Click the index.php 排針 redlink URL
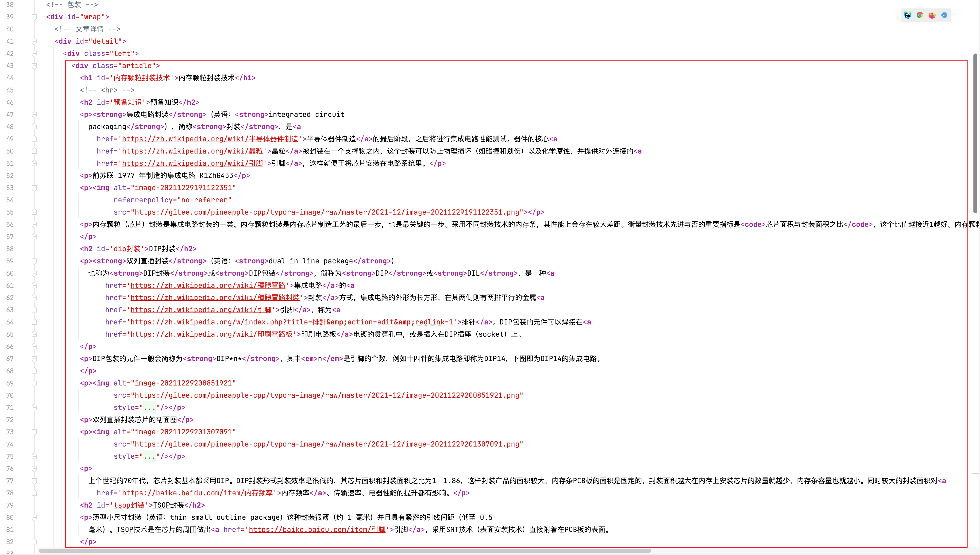Screen dimensions: 980x555 292,322
